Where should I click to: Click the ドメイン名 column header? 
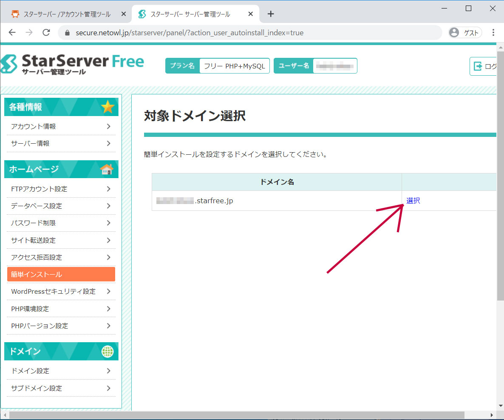[x=277, y=182]
